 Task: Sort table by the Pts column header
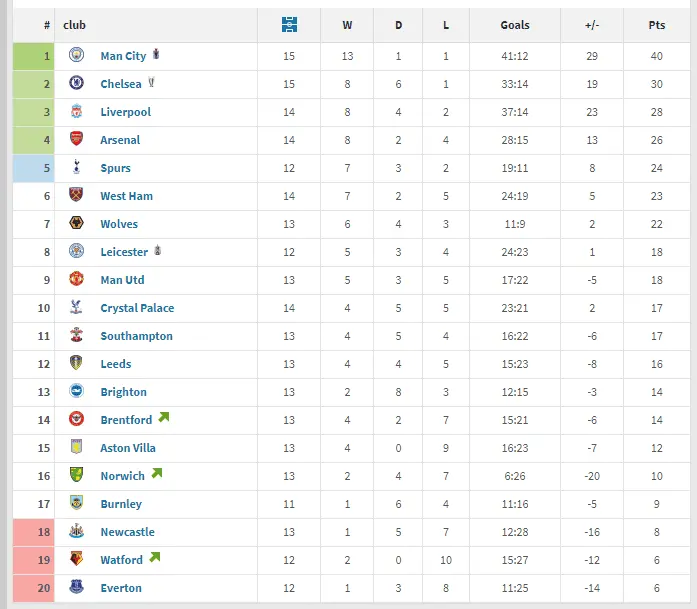click(657, 25)
